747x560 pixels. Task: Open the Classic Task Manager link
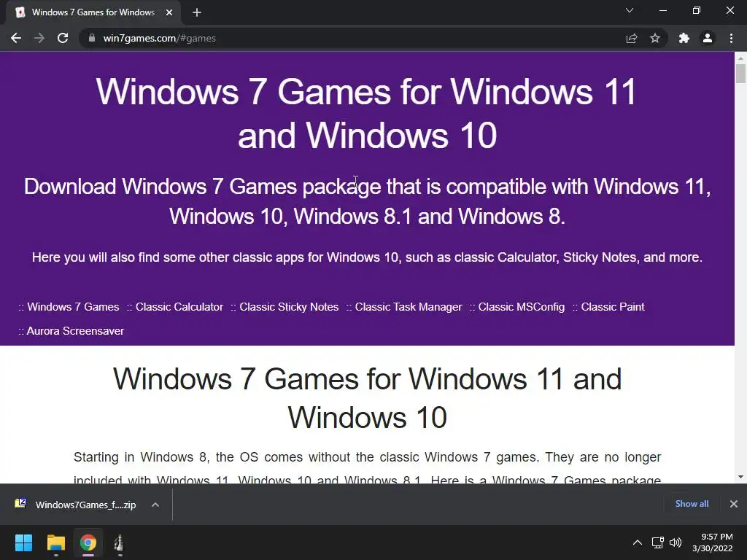pos(409,307)
